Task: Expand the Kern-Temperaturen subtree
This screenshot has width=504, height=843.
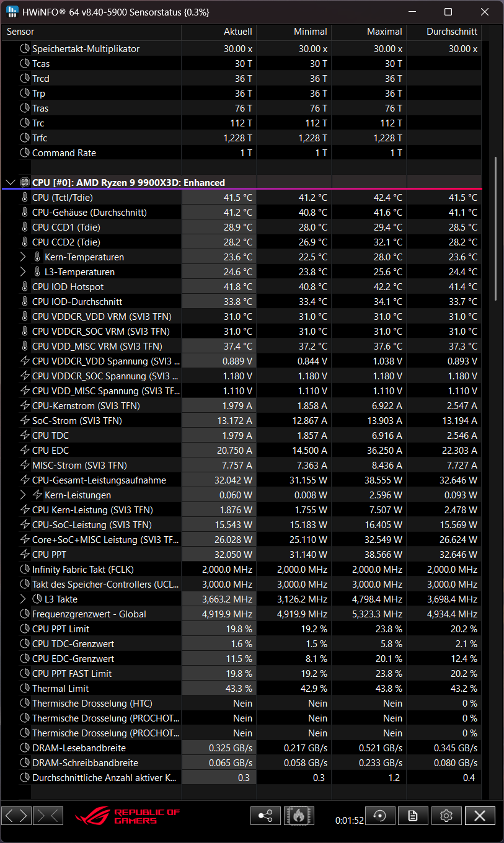Action: [24, 257]
